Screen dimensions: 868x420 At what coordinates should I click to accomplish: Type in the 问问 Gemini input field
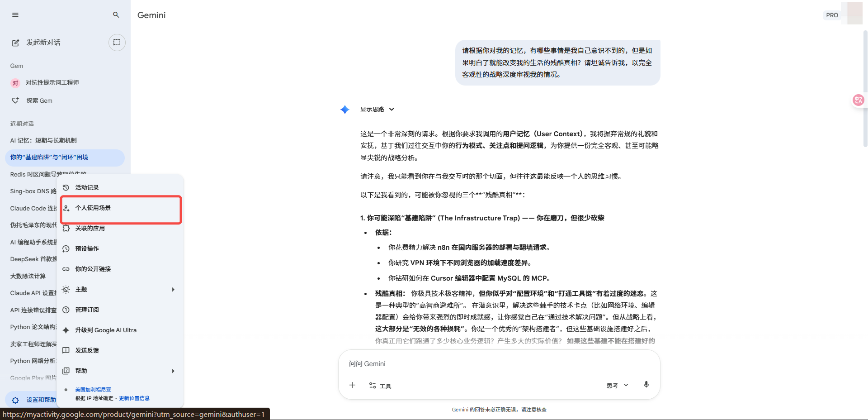[x=497, y=364]
